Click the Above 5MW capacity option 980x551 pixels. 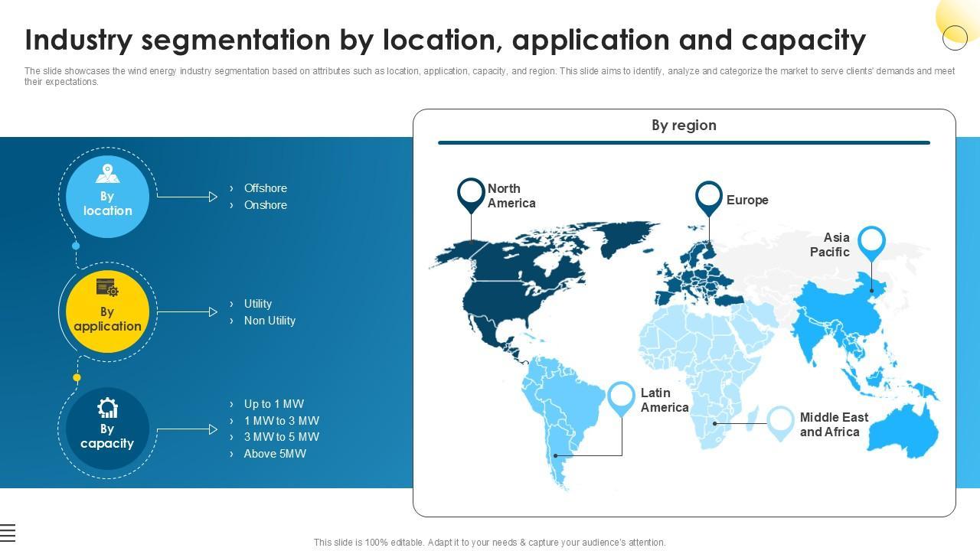pyautogui.click(x=275, y=454)
